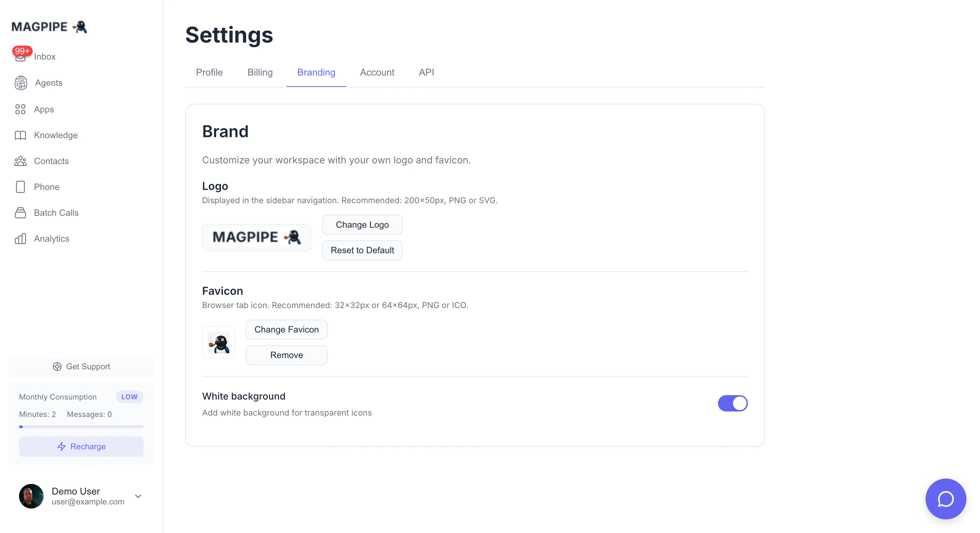980x533 pixels.
Task: Disable the White background toggle
Action: [733, 403]
